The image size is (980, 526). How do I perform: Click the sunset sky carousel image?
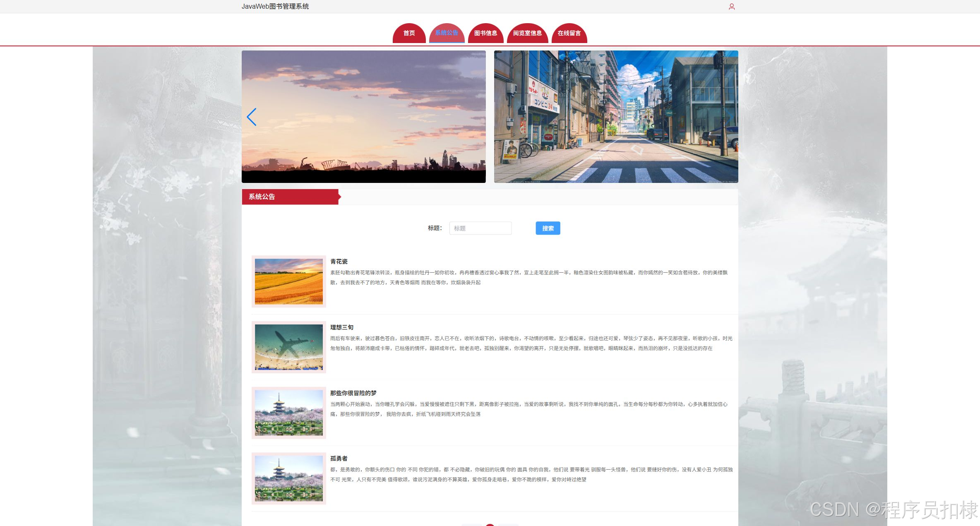click(x=363, y=116)
